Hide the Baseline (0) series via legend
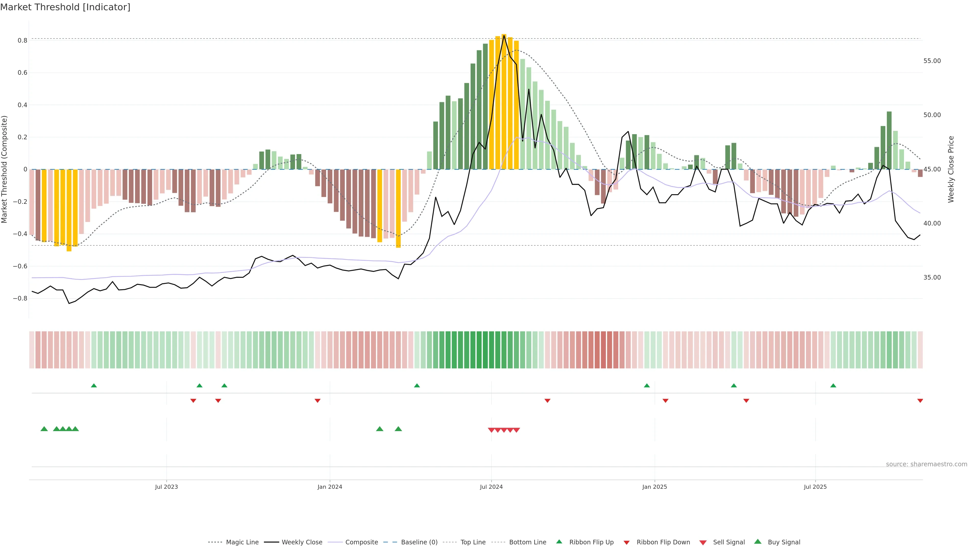This screenshot has width=980, height=551. [419, 542]
